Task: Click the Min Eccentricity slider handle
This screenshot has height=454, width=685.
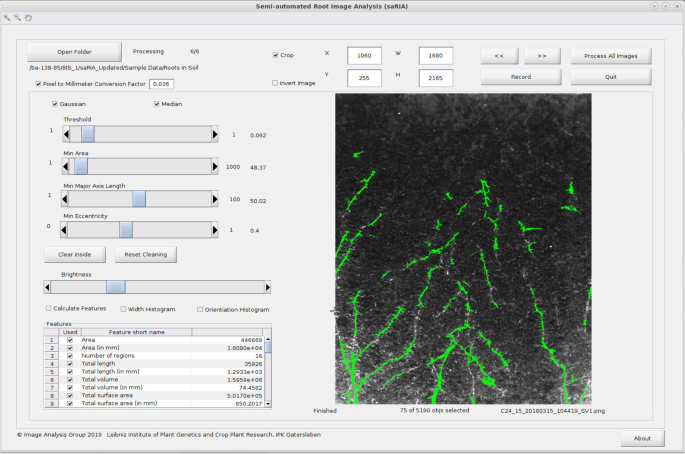Action: (126, 230)
